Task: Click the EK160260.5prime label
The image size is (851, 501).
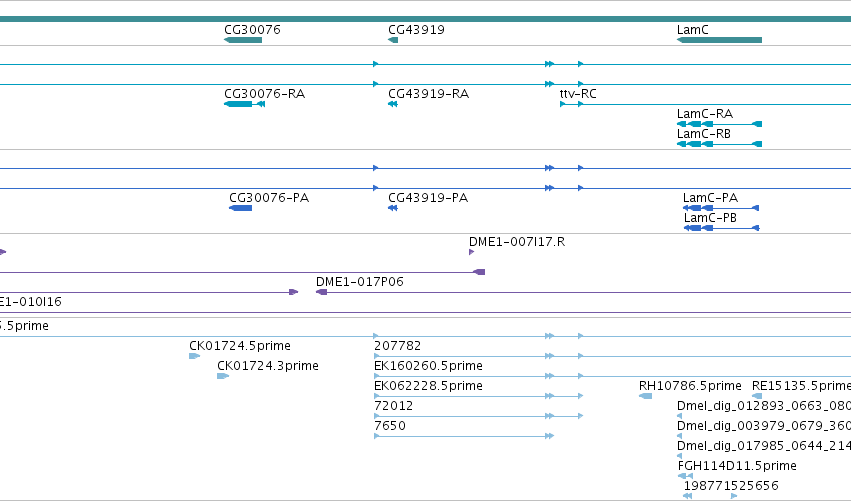Action: click(x=428, y=366)
